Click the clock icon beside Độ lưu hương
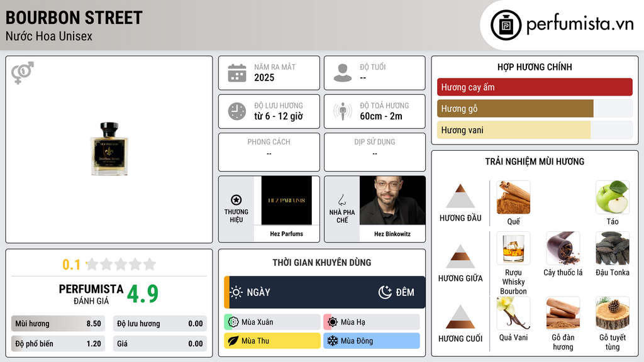The height and width of the screenshot is (362, 644). pos(237,111)
